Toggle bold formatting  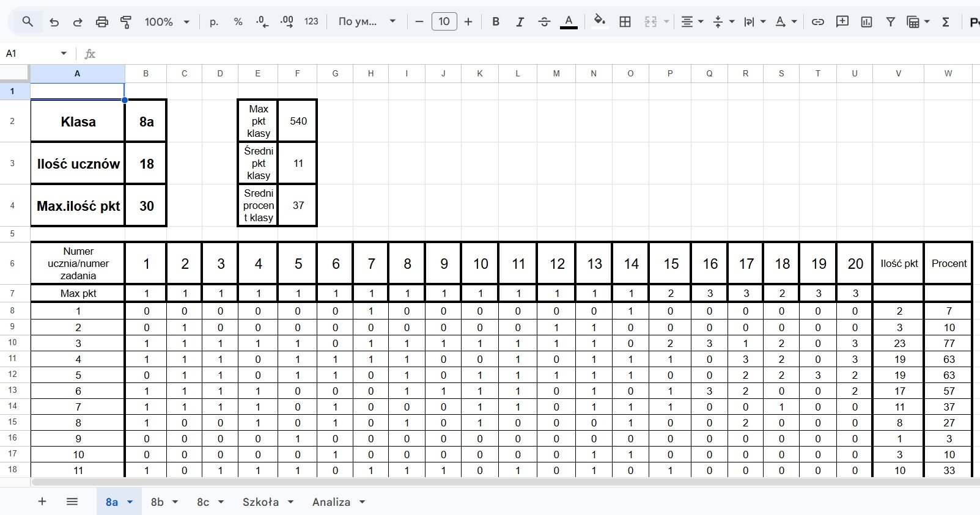496,22
